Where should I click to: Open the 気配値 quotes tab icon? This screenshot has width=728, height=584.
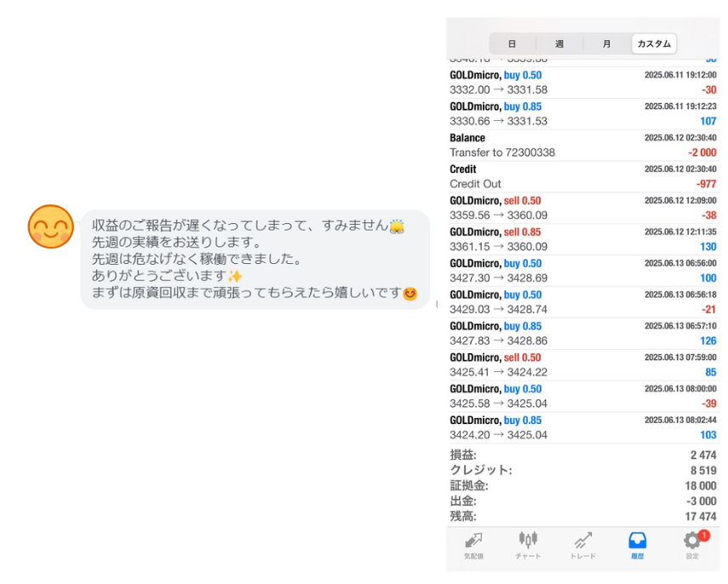(473, 541)
